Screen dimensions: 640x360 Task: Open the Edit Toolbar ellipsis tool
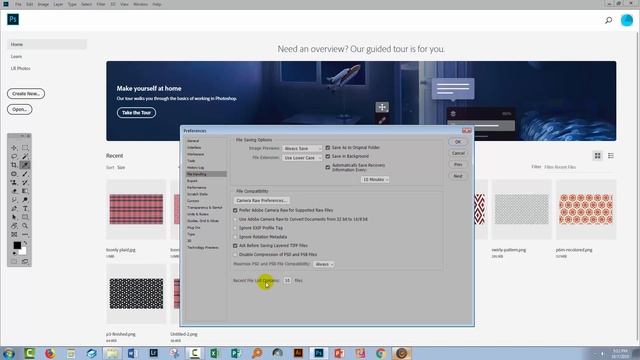(x=25, y=235)
